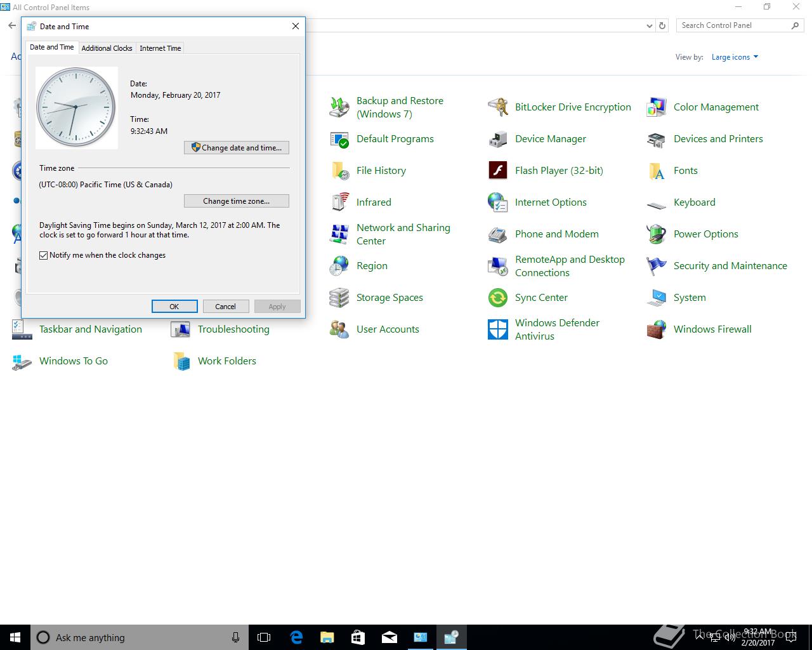
Task: Open the Windows Firewall link text
Action: coord(712,329)
